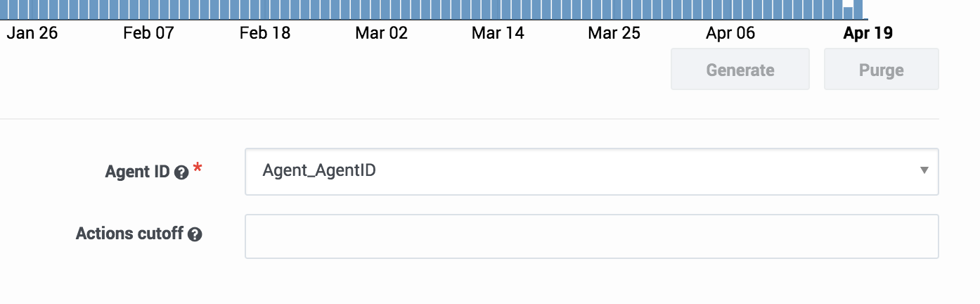Click the Actions cutoff field label
Viewport: 980px width, 304px height.
point(129,234)
